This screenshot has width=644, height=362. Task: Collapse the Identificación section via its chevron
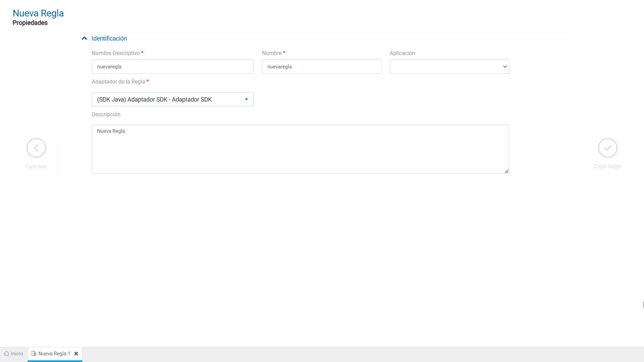pyautogui.click(x=84, y=39)
